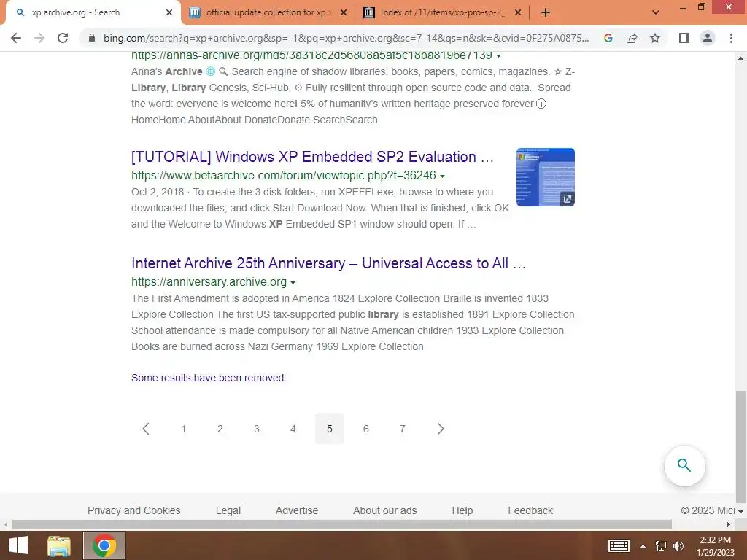The width and height of the screenshot is (747, 560).
Task: Switch to Index of /11/items/xp-pro-sp-2 tab
Action: (443, 12)
